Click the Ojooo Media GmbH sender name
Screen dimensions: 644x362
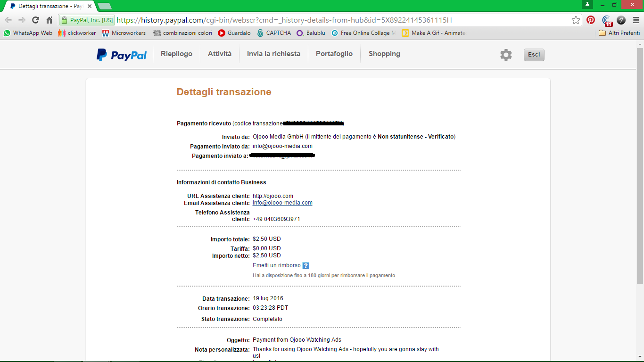(x=278, y=137)
